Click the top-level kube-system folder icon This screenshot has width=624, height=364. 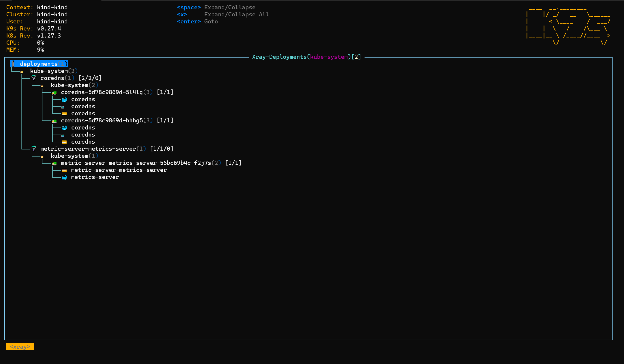tap(22, 72)
